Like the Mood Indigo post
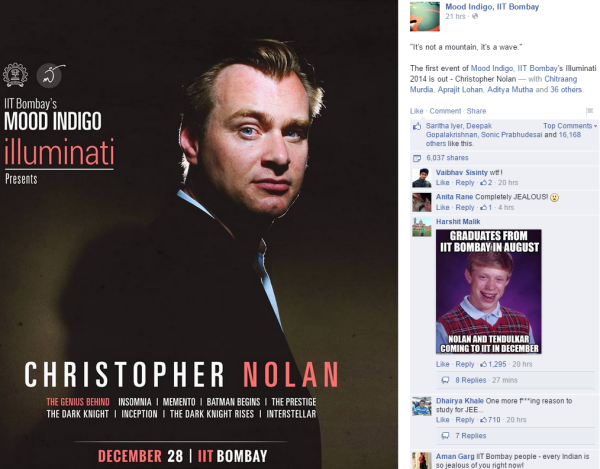 (x=416, y=111)
